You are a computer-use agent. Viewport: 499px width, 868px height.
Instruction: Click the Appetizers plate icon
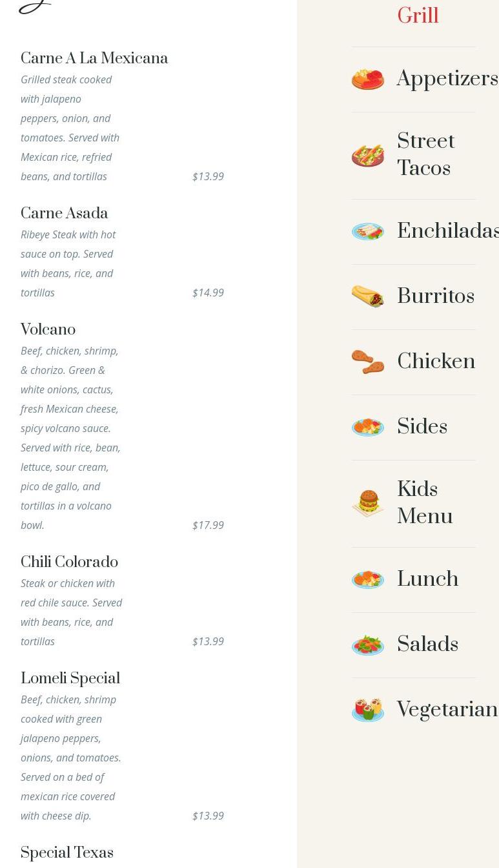click(368, 79)
